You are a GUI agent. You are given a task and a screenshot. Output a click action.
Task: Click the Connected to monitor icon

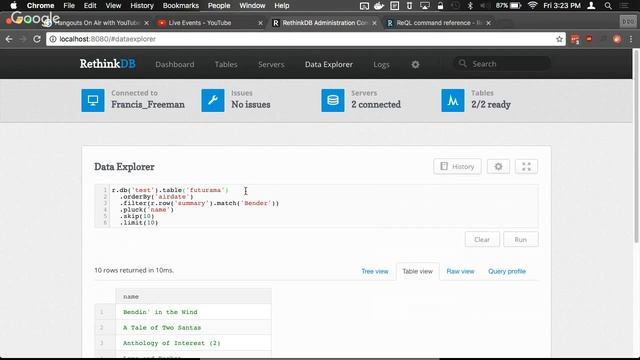(x=93, y=100)
